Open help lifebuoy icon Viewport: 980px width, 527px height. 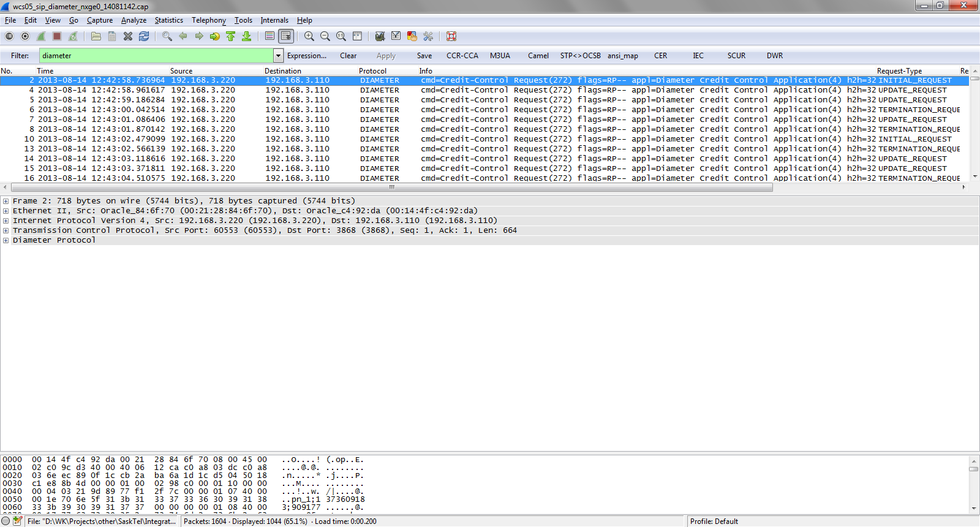451,36
